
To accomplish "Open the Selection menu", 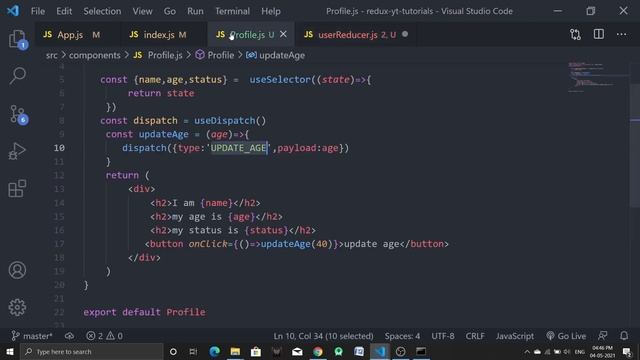I will 102,11.
